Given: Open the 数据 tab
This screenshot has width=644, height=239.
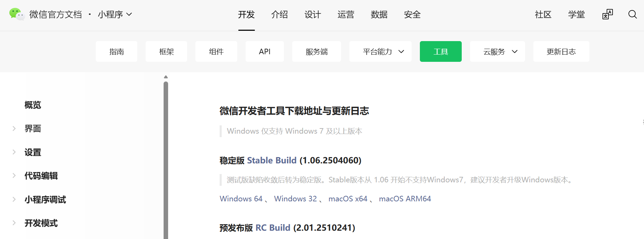Looking at the screenshot, I should pyautogui.click(x=379, y=15).
